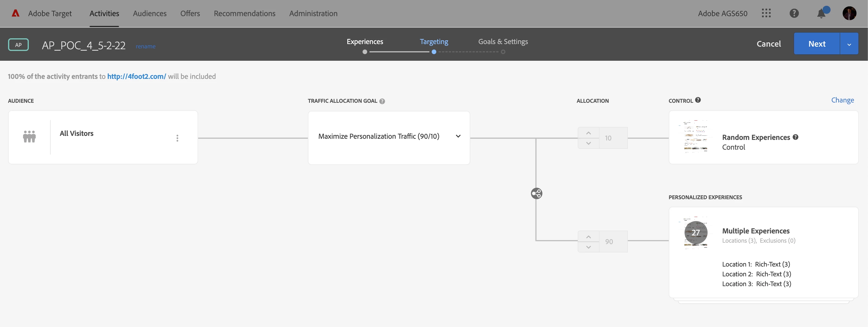Expand Traffic Allocation Goal dropdown
Viewport: 868px width, 327px height.
click(x=458, y=136)
